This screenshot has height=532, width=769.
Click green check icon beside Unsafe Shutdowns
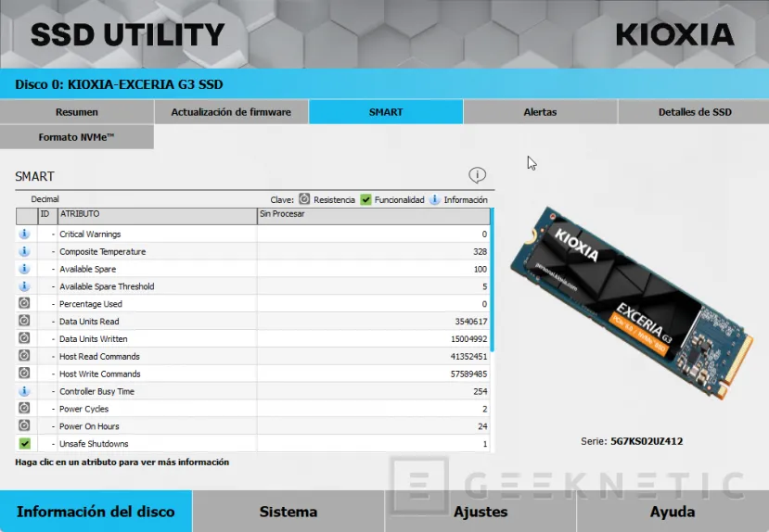[x=24, y=443]
